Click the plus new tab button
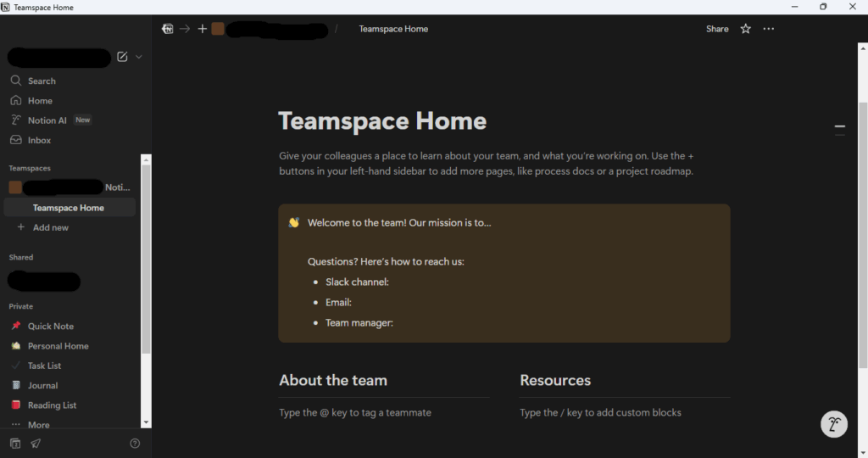 pyautogui.click(x=202, y=29)
